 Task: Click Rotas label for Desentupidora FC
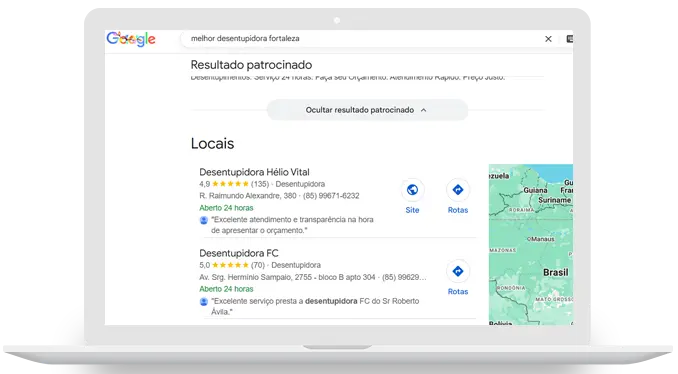[458, 291]
